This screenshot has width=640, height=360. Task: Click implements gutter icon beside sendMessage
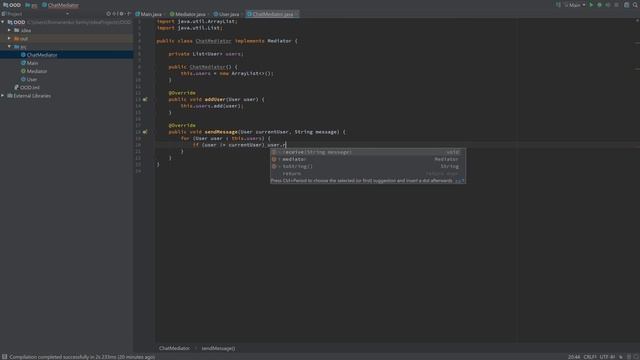(145, 132)
